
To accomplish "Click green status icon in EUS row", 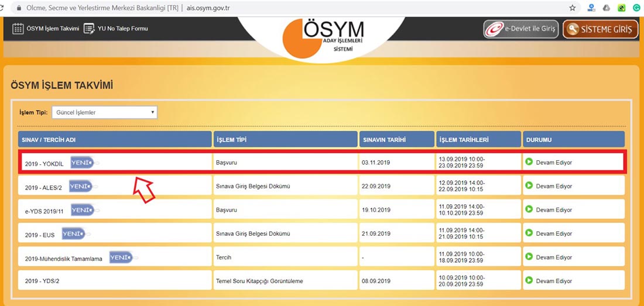I will coord(529,233).
